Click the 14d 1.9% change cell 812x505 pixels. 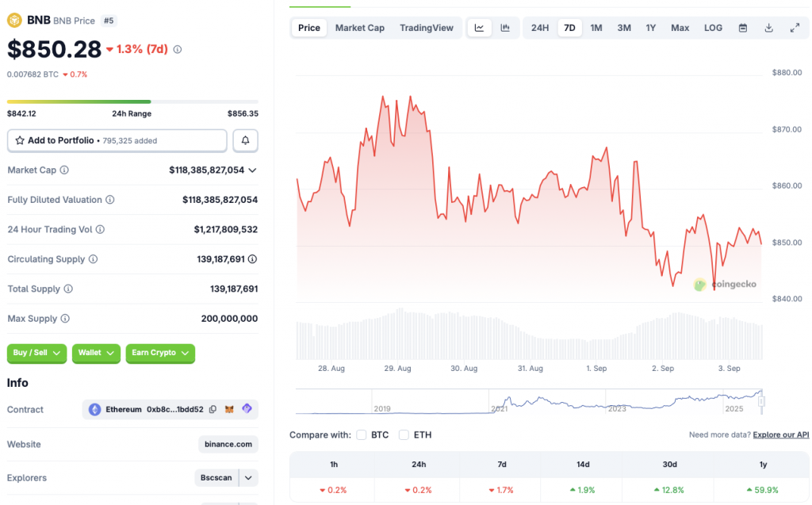tap(583, 489)
